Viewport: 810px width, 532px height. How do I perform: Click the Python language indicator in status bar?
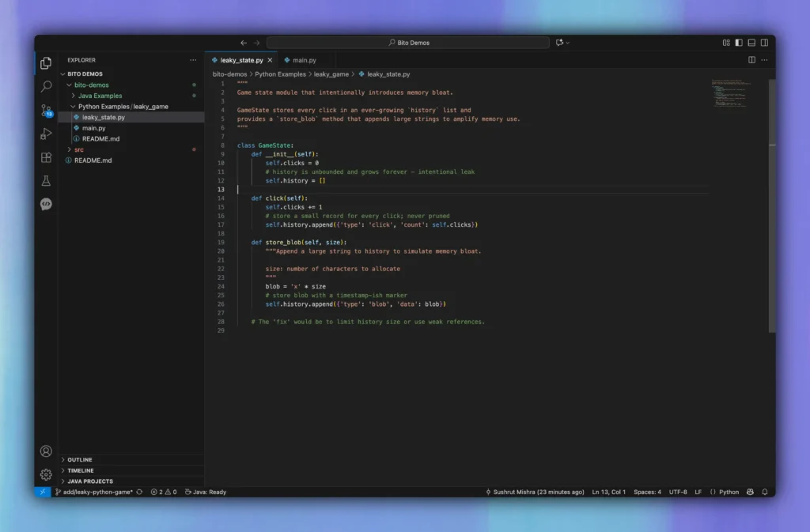(727, 492)
